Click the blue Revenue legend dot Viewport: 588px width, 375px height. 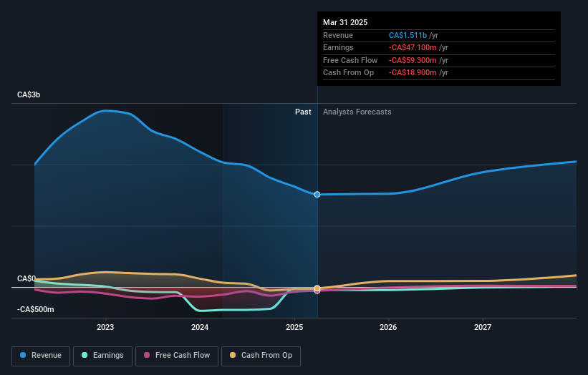[x=23, y=355]
